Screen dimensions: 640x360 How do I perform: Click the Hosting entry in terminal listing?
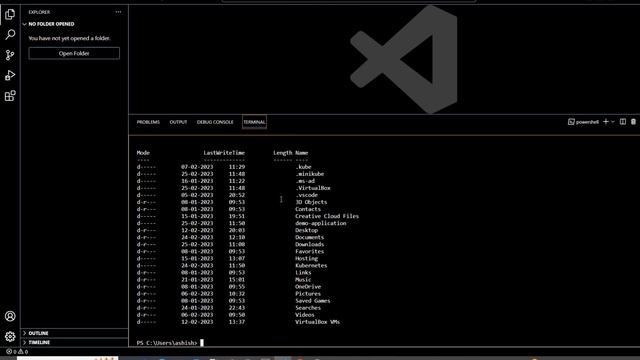click(x=307, y=258)
